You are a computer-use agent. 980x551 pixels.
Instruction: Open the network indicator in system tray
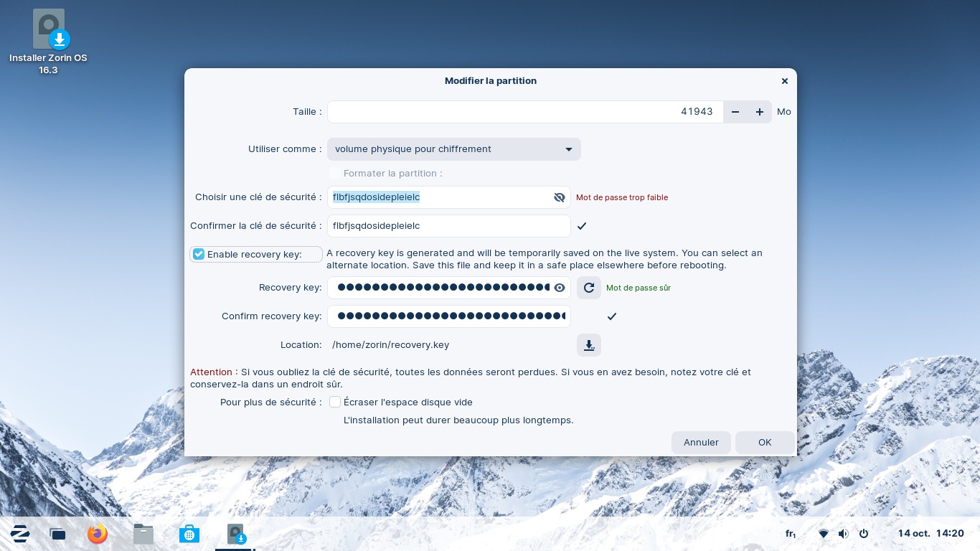click(824, 534)
